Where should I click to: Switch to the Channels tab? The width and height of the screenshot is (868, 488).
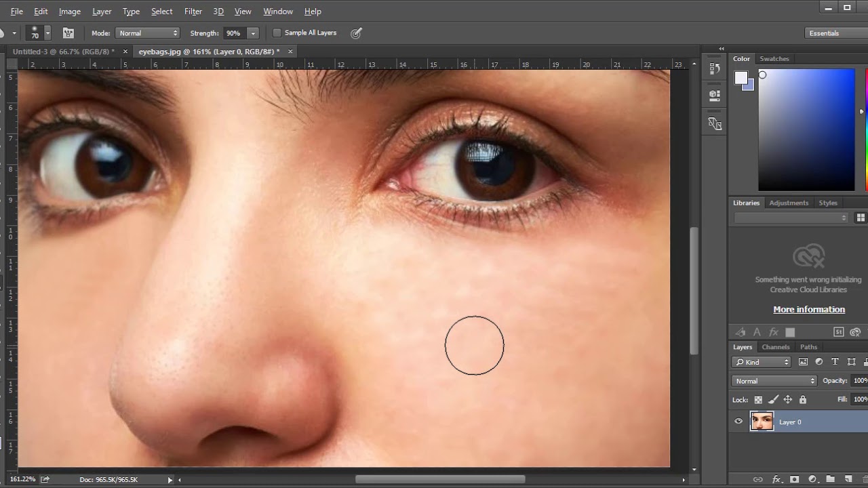(775, 347)
